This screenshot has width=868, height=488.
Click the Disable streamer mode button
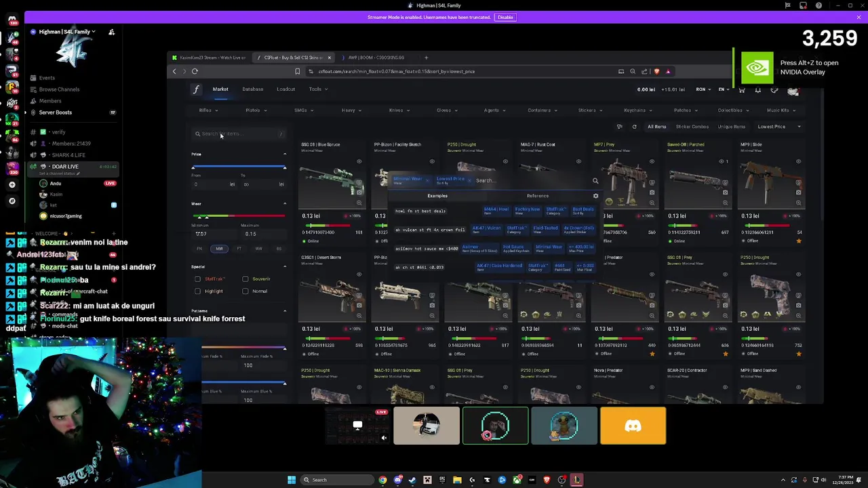pyautogui.click(x=505, y=17)
